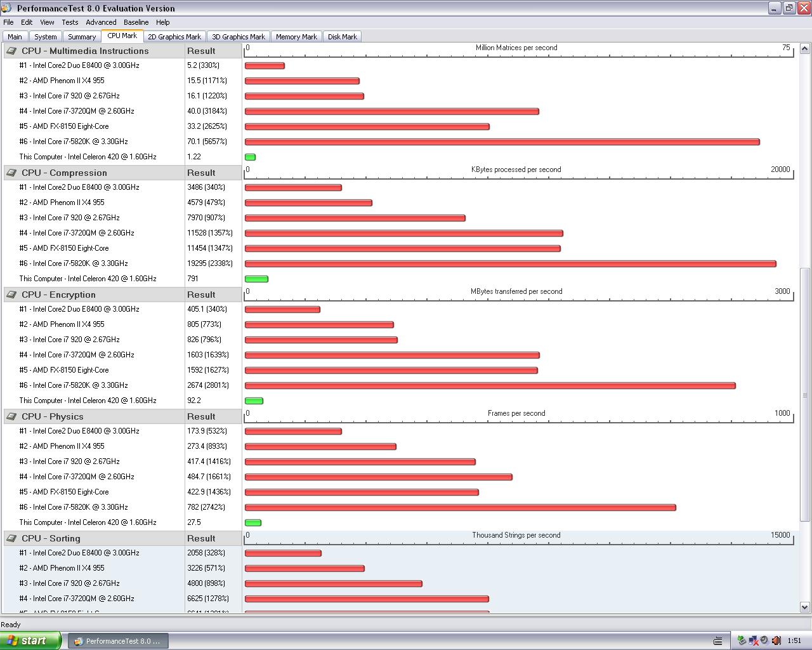Switch to the Memory Mark tab
812x650 pixels.
coord(296,37)
